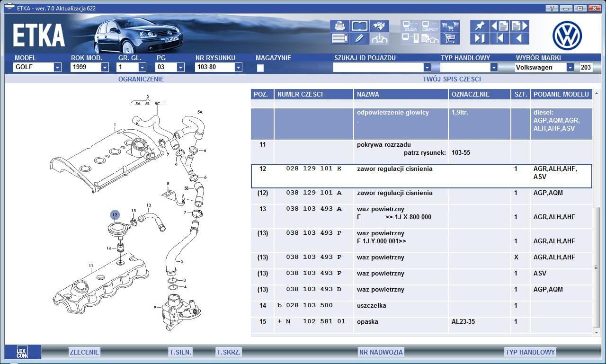Click the parts list scroll down arrow
This screenshot has width=606, height=364.
tap(597, 333)
